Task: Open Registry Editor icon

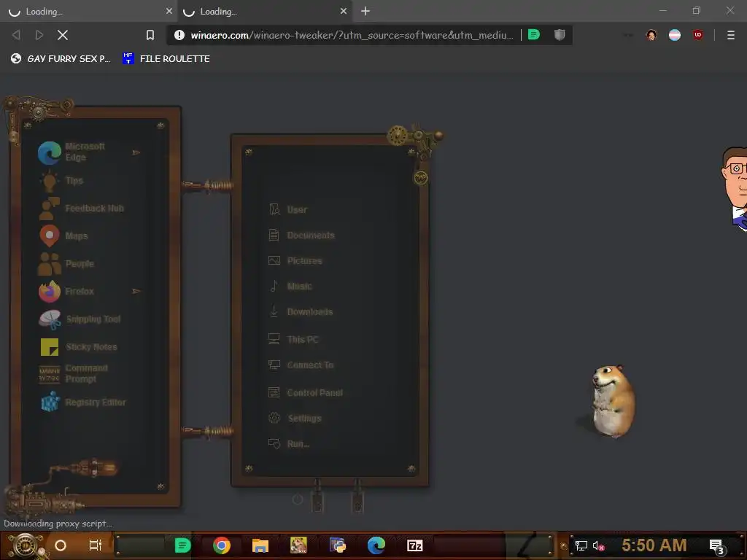Action: point(49,402)
